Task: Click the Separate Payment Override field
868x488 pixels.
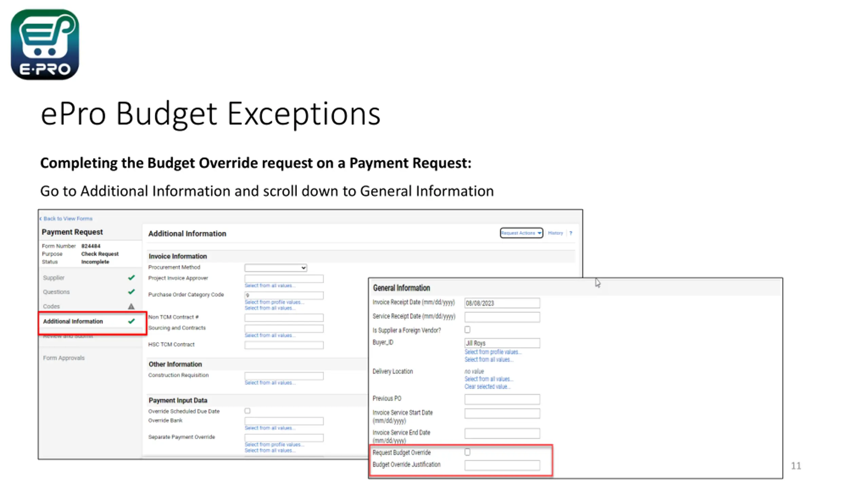Action: [284, 438]
